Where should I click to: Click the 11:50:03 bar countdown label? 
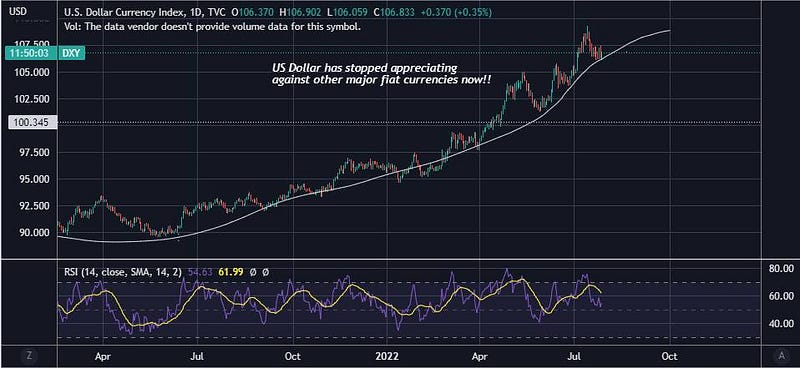click(x=30, y=53)
